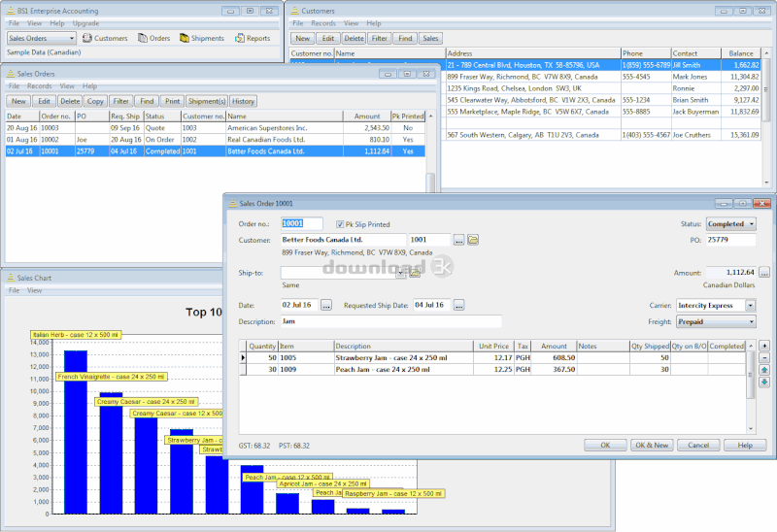
Task: Expand the Sales Orders module selector
Action: point(41,38)
